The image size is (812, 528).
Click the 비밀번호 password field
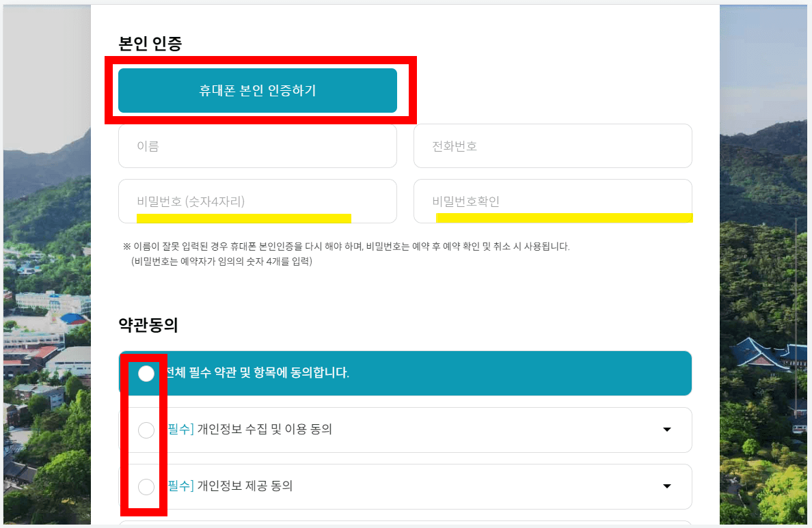click(258, 201)
